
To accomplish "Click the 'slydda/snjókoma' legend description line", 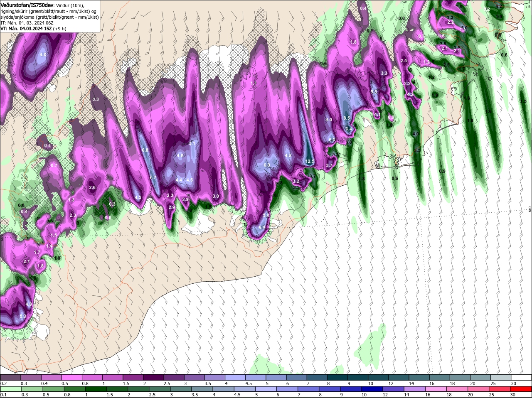I will [x=49, y=17].
